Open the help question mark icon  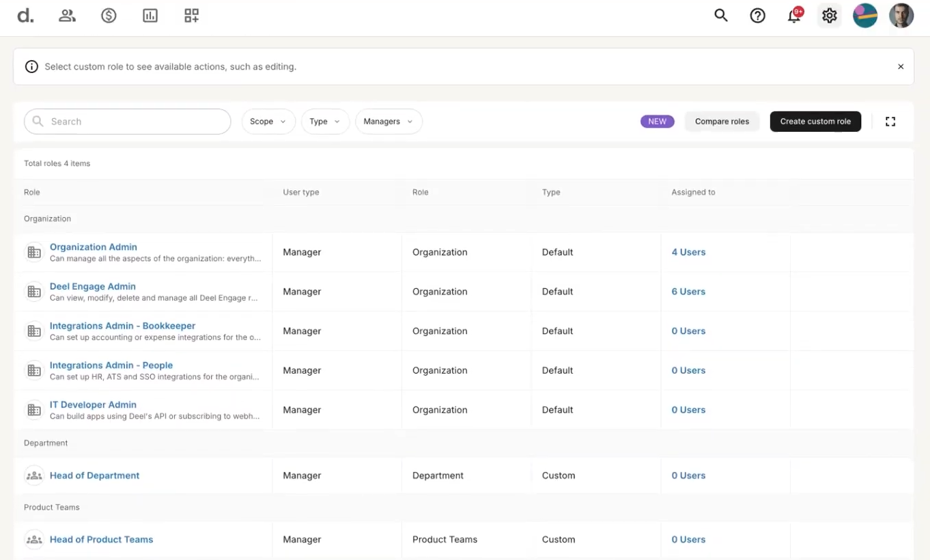point(757,16)
